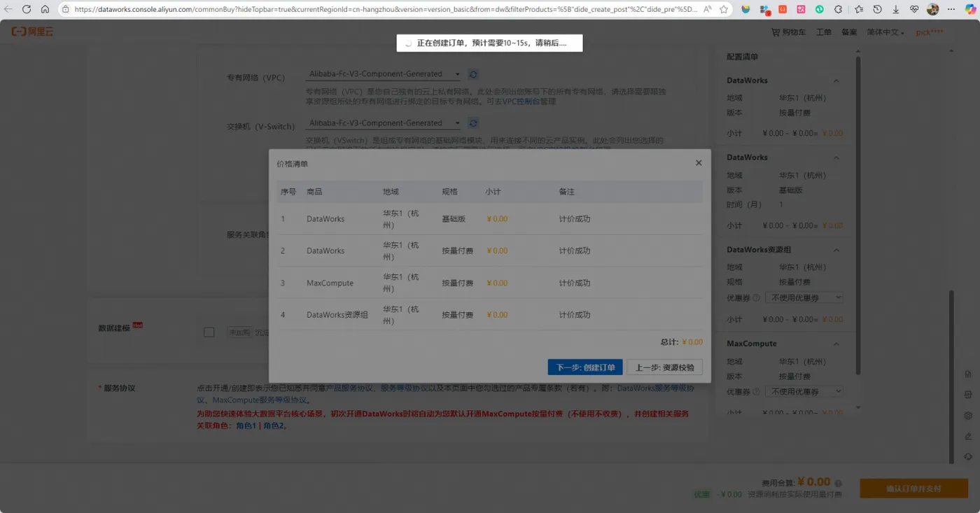The width and height of the screenshot is (980, 513).
Task: Open 优惠券 help icon in MaxCompute section
Action: click(756, 392)
